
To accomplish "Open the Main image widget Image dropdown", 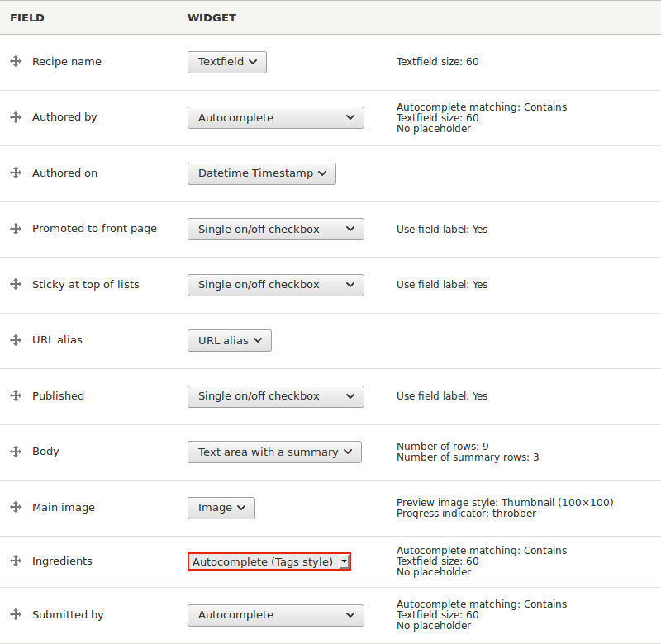I will tap(221, 508).
